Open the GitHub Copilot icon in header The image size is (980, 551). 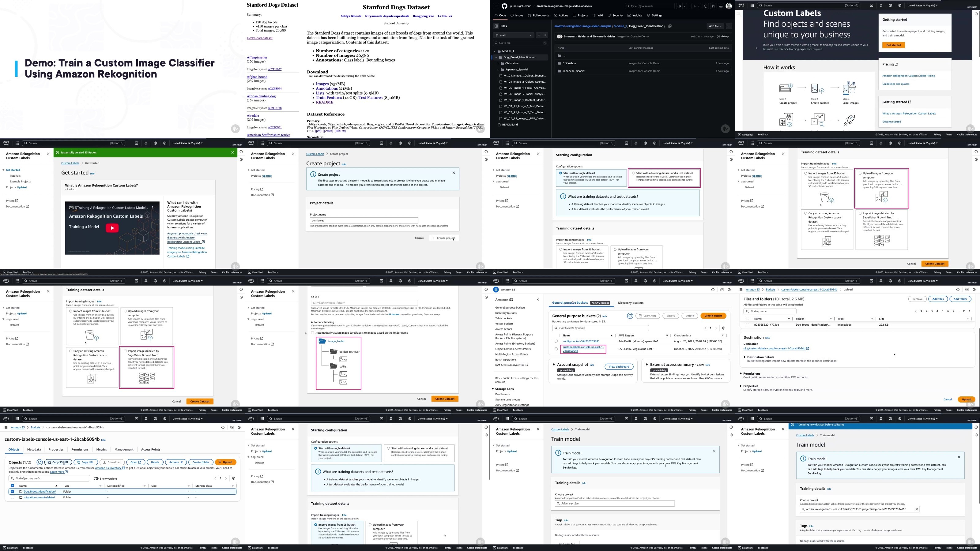click(679, 6)
